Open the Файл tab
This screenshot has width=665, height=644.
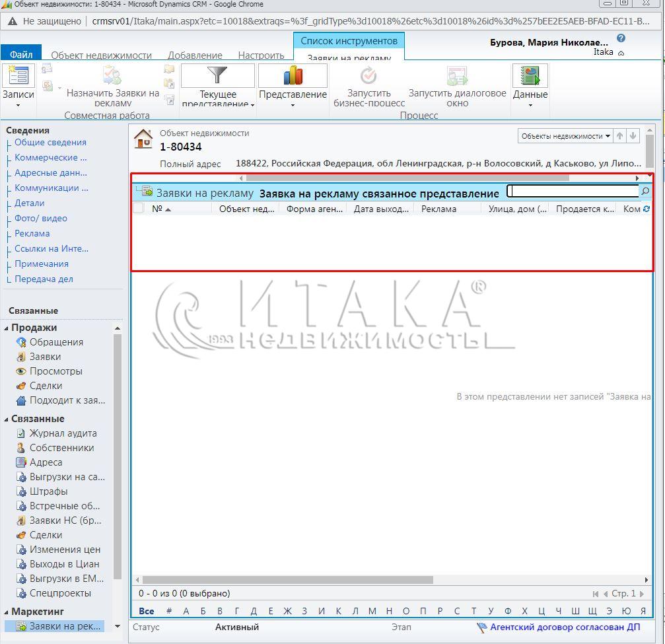(21, 54)
